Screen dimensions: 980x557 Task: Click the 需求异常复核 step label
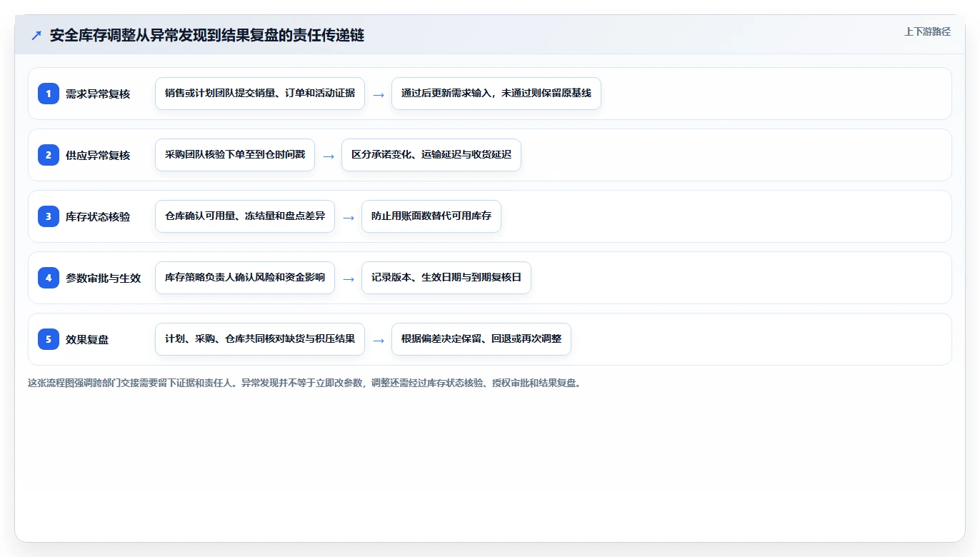[x=98, y=94]
